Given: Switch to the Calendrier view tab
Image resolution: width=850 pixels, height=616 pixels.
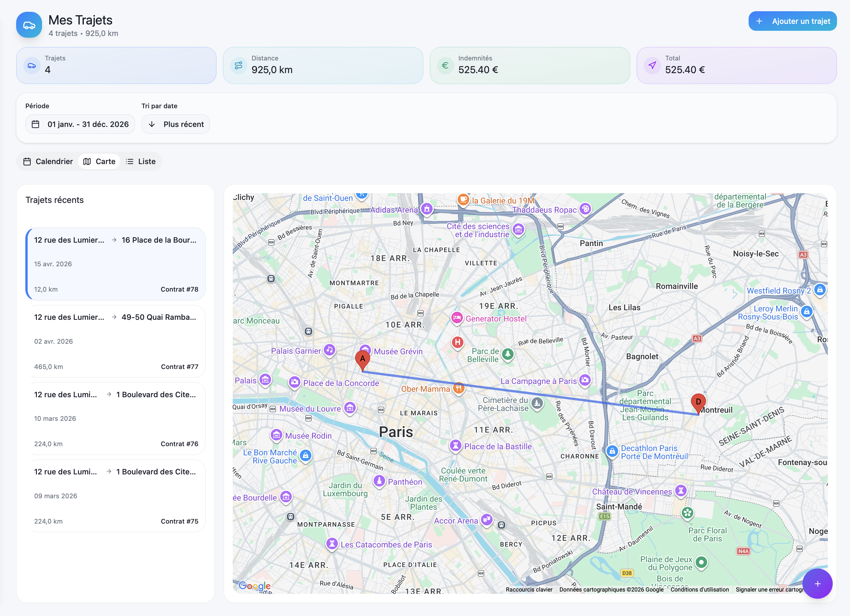Looking at the screenshot, I should (48, 161).
